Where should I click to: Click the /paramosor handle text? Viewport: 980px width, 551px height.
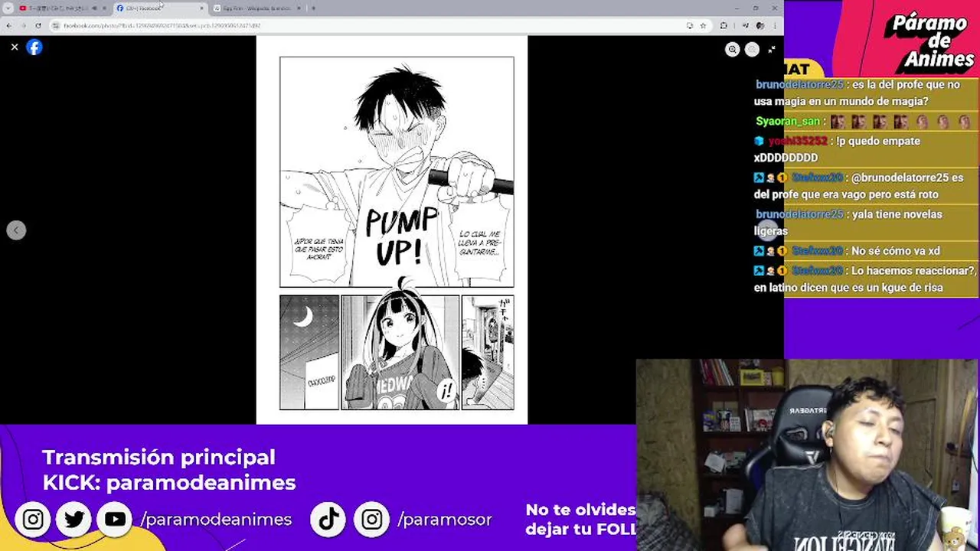(x=445, y=520)
